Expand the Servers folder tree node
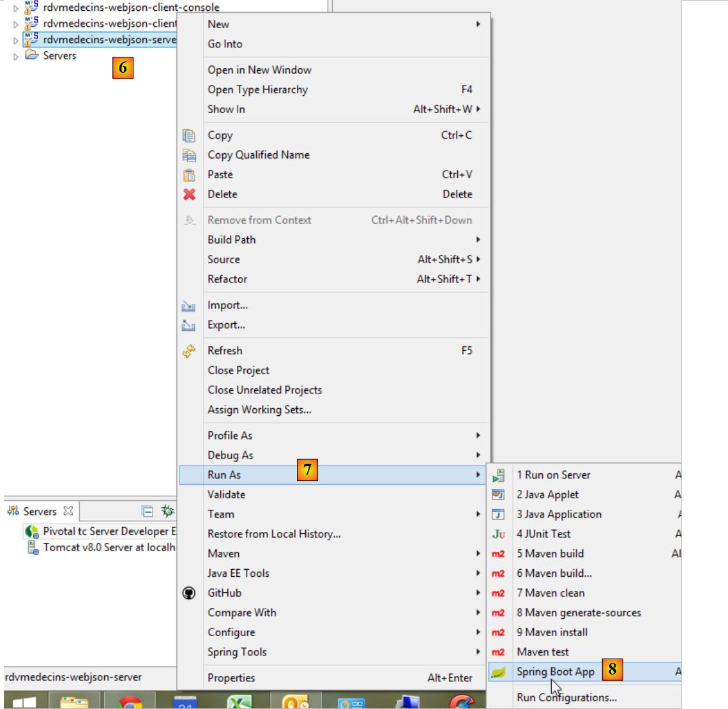The height and width of the screenshot is (709, 728). click(x=16, y=57)
